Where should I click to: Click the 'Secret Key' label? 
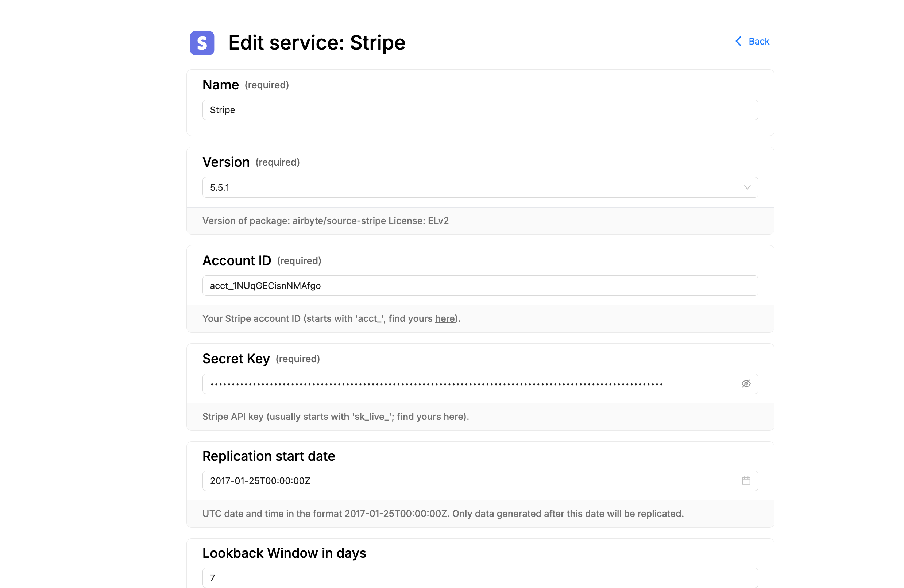click(x=236, y=359)
